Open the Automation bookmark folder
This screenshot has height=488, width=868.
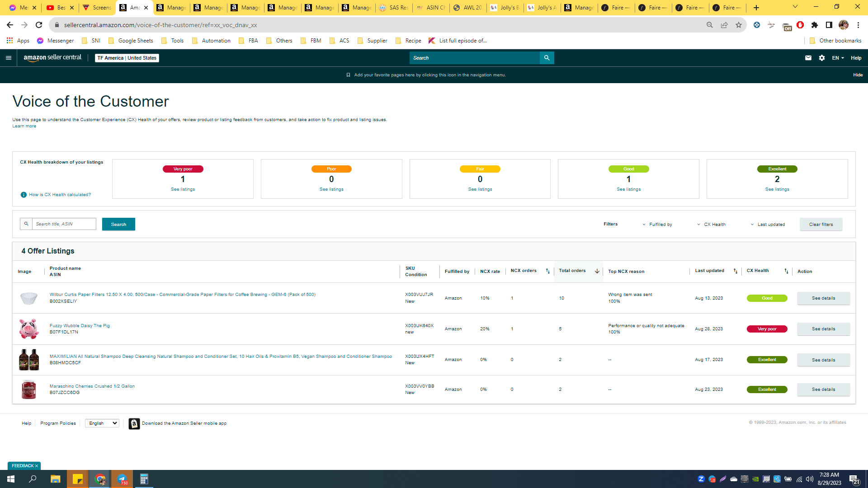(211, 41)
